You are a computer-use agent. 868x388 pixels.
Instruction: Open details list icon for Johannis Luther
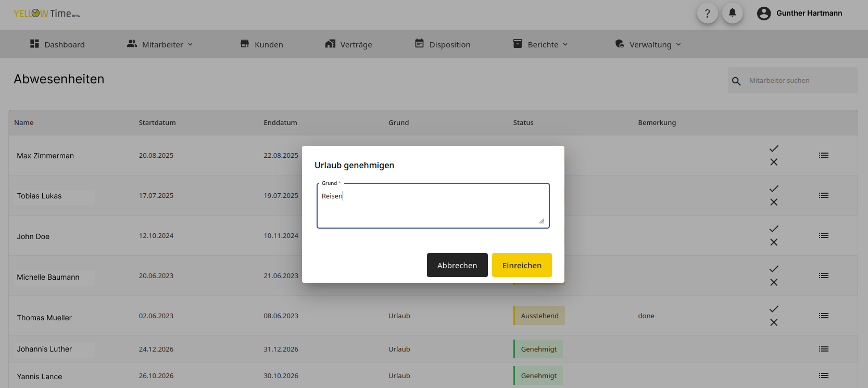823,349
